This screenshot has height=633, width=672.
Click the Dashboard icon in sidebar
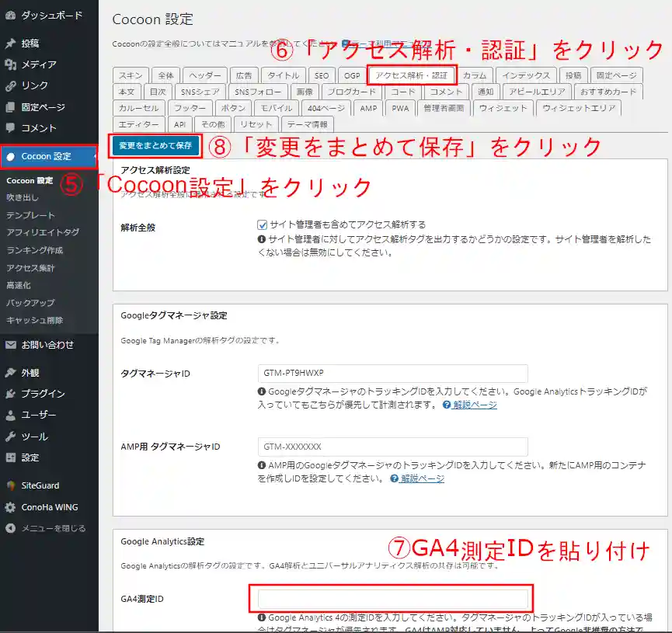(11, 16)
